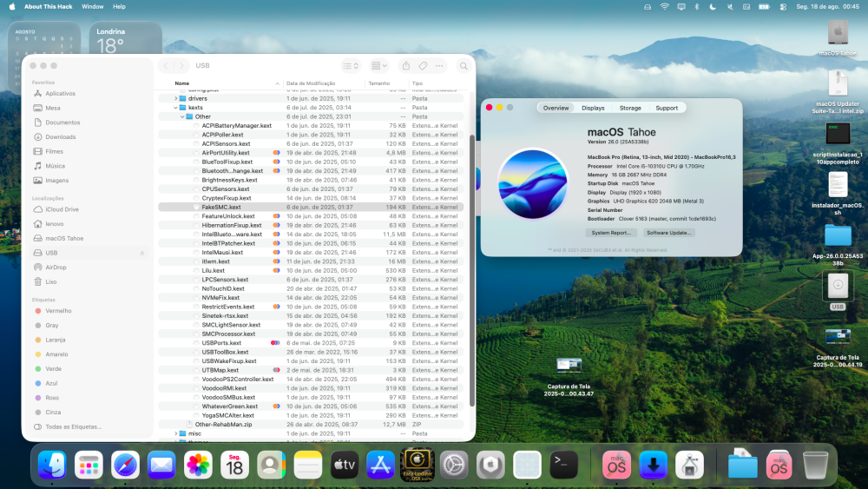Select Lilu.kext file
868x489 pixels.
pyautogui.click(x=214, y=271)
